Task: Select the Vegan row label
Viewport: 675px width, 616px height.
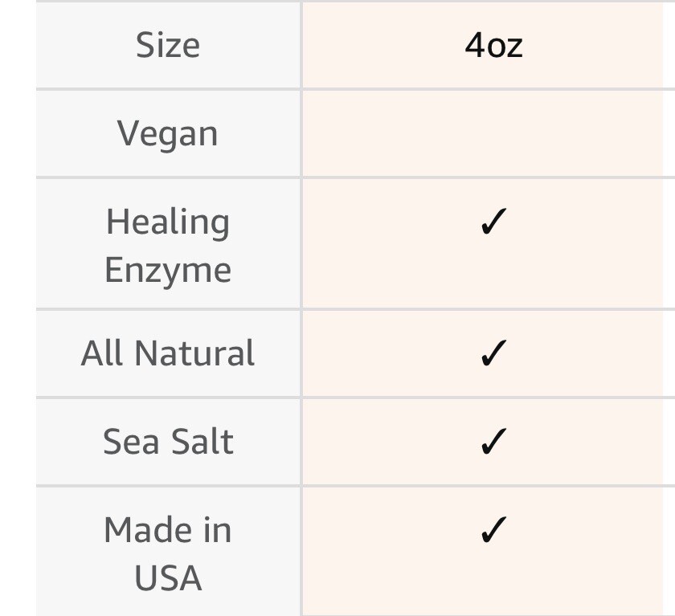Action: point(167,133)
